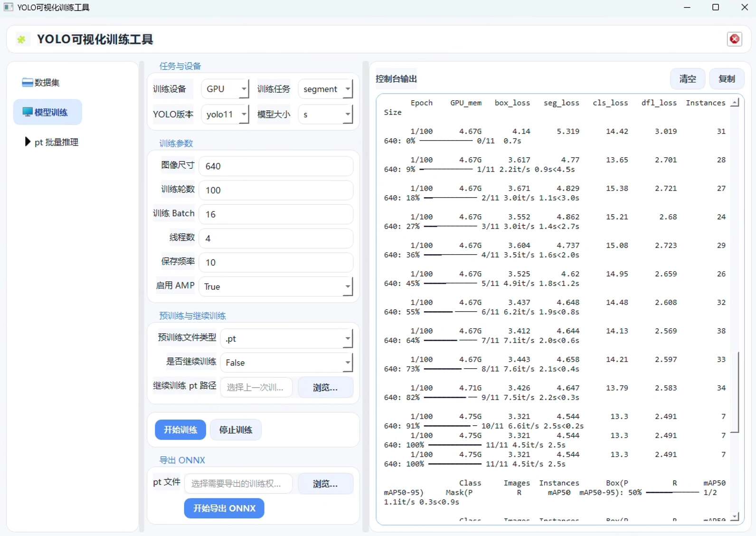
Task: Focus the 训练轮数 input field
Action: pos(276,190)
